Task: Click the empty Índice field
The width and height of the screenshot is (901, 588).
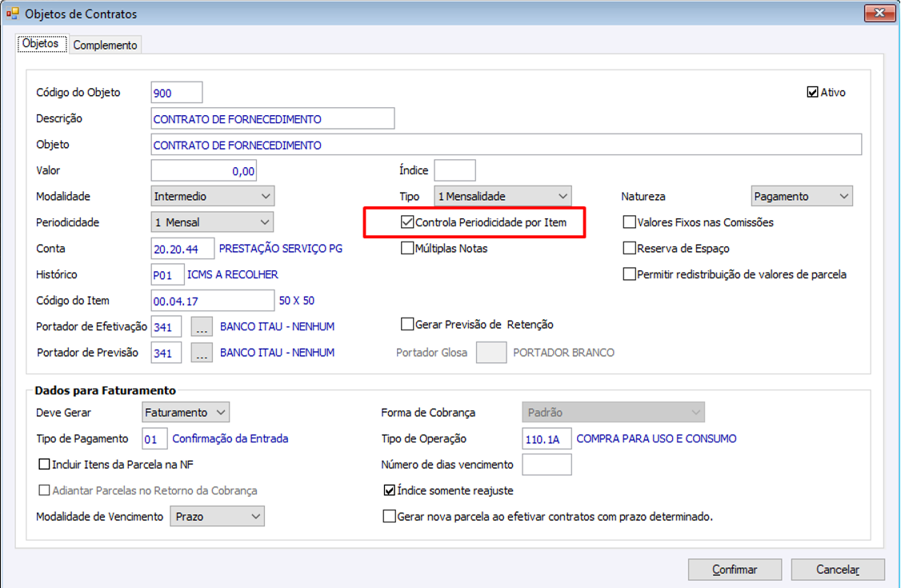Action: pos(455,170)
